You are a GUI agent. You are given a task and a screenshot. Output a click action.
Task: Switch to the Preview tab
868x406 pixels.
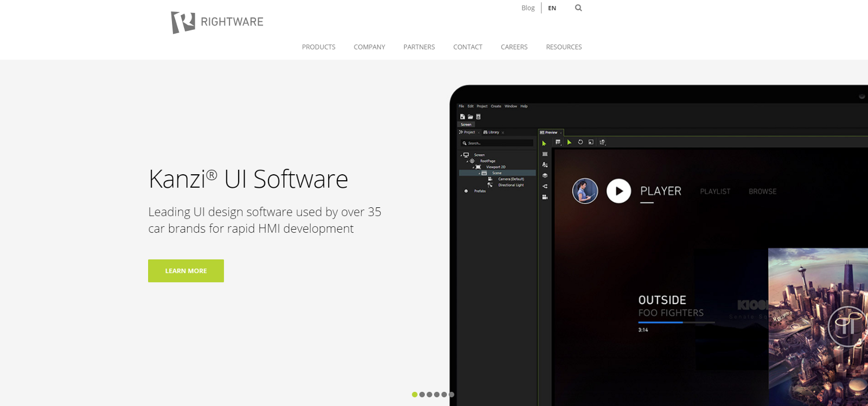click(549, 132)
